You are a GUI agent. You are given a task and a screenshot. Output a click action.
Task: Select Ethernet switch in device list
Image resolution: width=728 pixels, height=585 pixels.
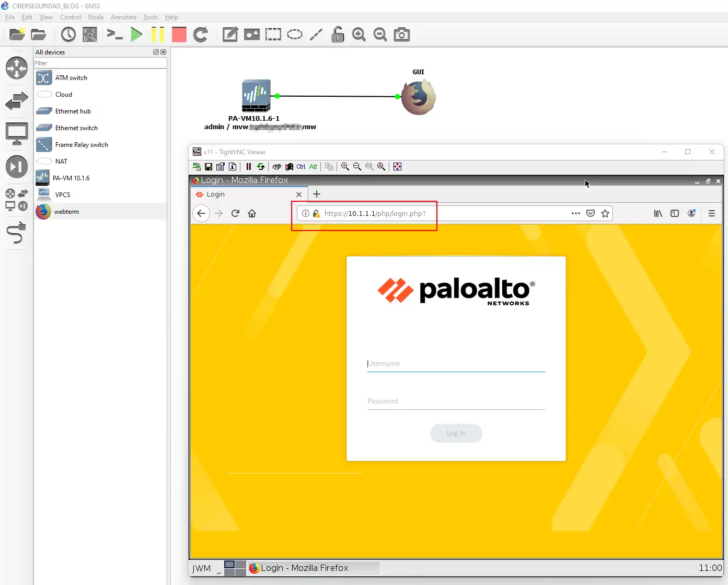[100, 128]
